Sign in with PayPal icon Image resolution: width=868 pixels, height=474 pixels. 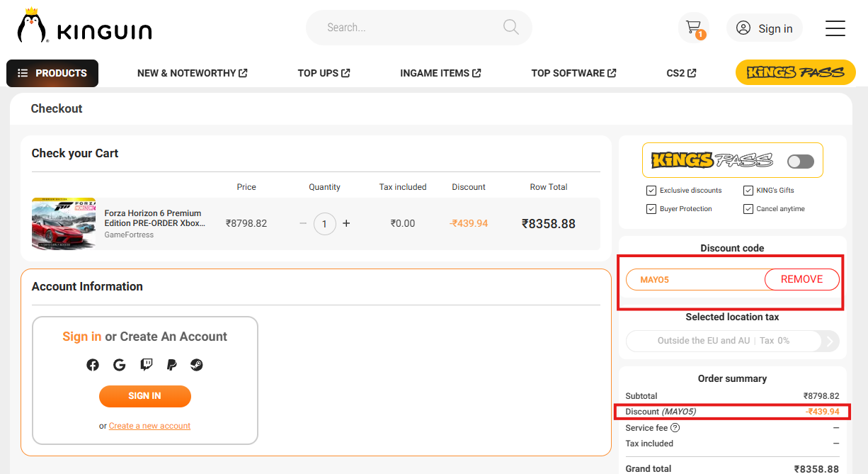click(171, 365)
